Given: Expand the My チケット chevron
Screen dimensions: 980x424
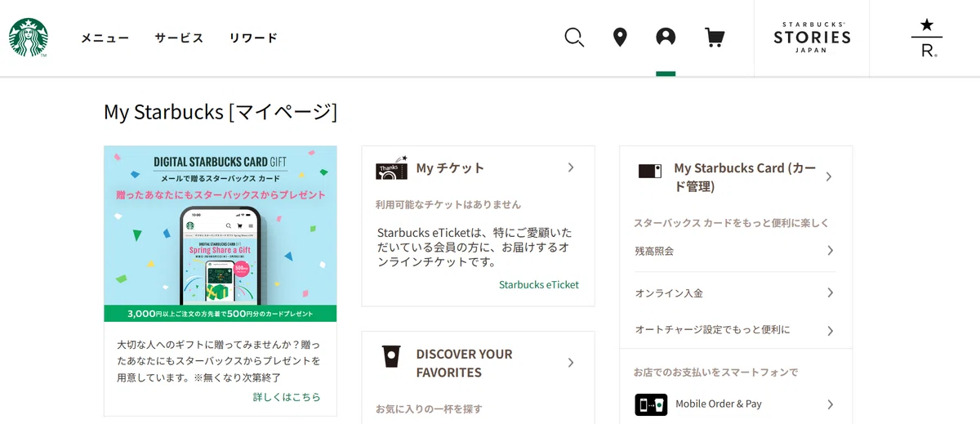Looking at the screenshot, I should (x=571, y=167).
